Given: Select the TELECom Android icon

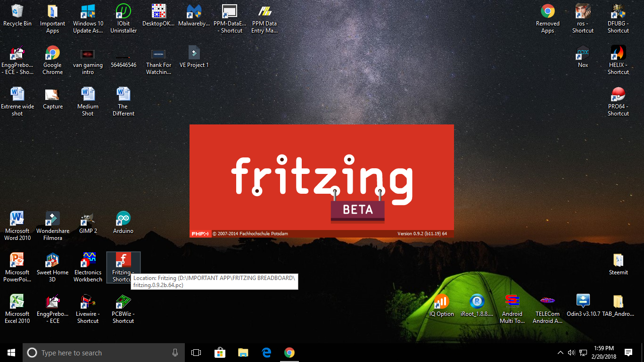Looking at the screenshot, I should click(x=547, y=309).
